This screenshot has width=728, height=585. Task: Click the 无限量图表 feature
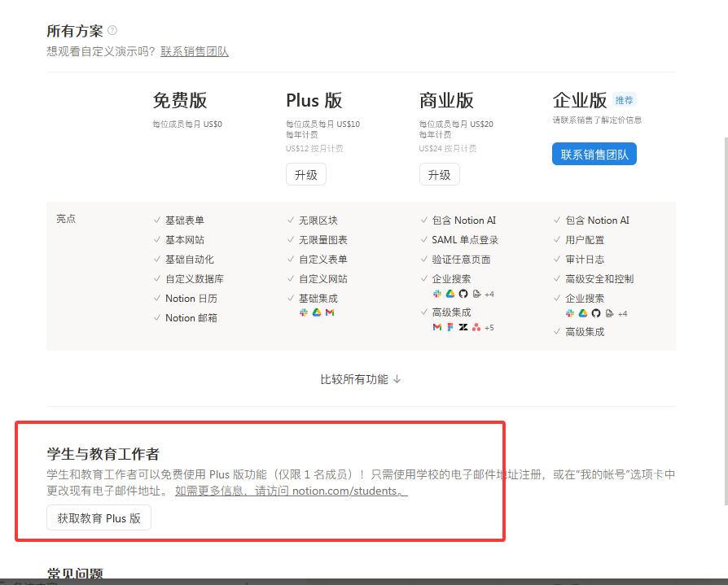click(x=323, y=240)
